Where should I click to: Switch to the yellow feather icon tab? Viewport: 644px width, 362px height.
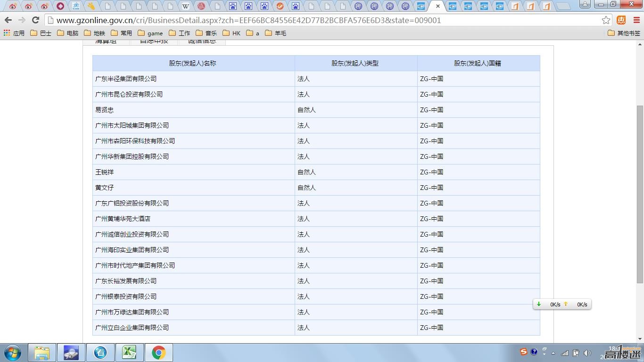pyautogui.click(x=91, y=6)
